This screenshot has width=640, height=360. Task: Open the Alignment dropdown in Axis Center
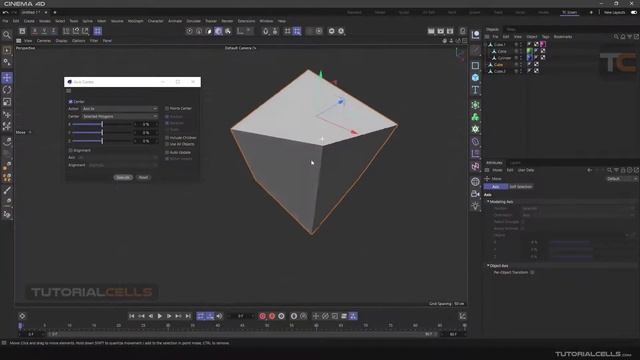click(122, 165)
